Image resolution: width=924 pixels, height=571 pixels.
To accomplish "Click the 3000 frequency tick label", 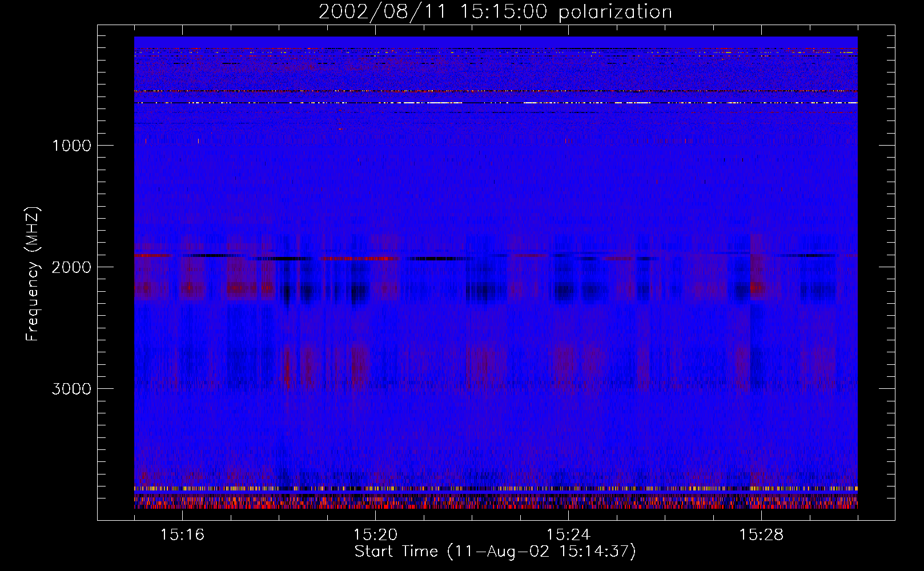I will point(71,389).
